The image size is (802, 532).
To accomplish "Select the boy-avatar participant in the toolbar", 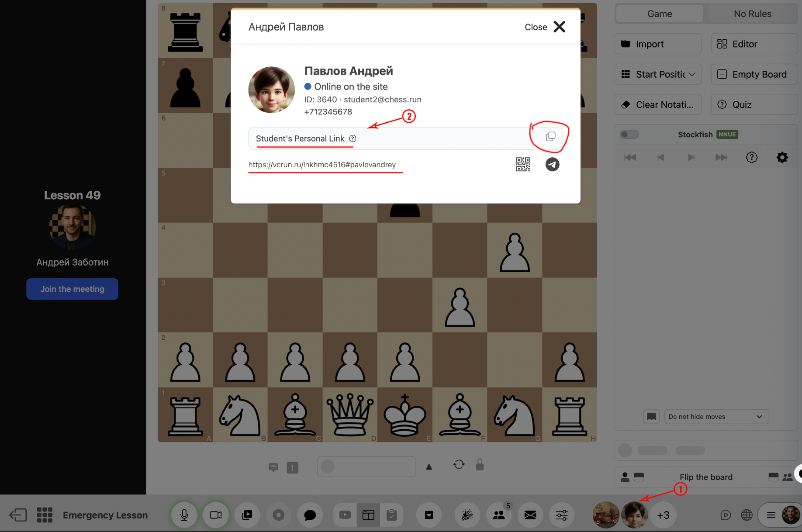I will tap(635, 515).
